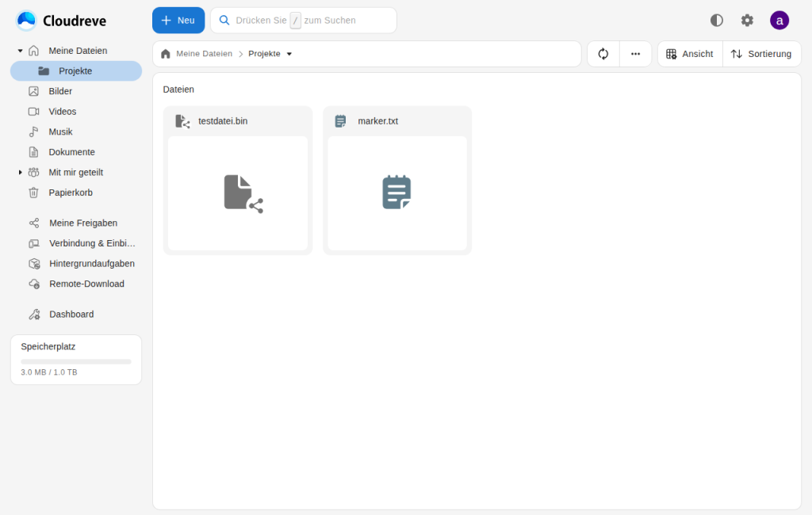Open the user avatar menu

coord(779,20)
